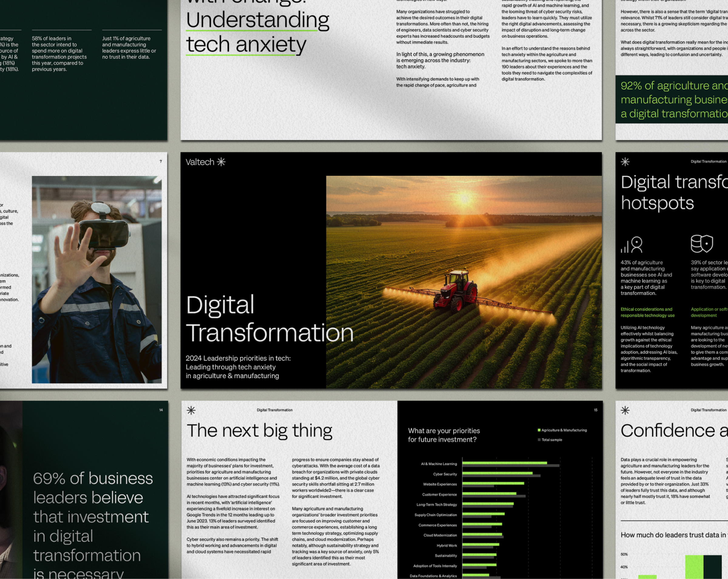
Task: Click the 'Customer Experience' chart label
Action: point(439,495)
